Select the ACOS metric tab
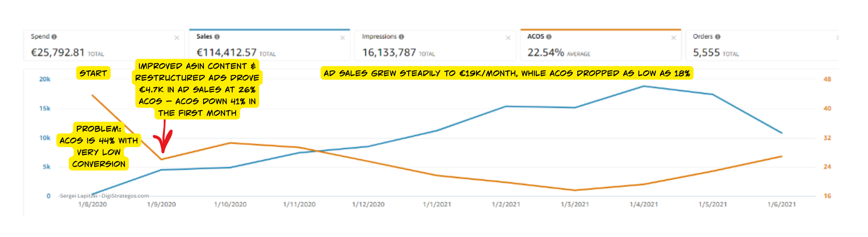 tap(601, 45)
